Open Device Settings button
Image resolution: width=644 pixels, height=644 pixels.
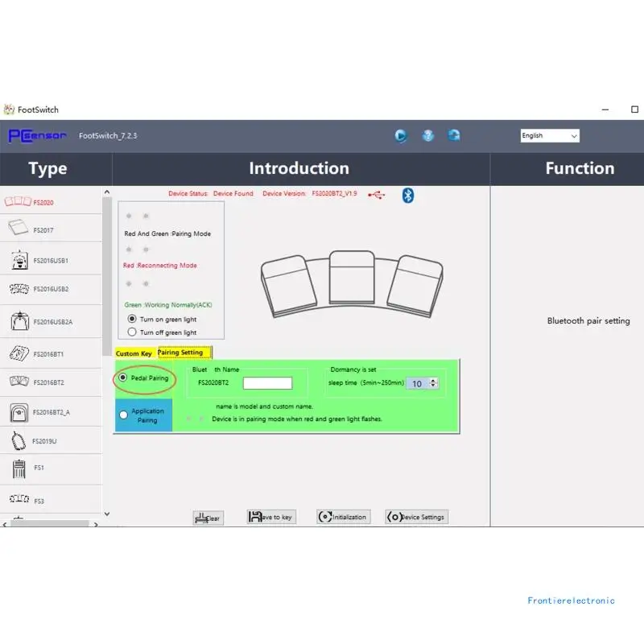(x=416, y=517)
